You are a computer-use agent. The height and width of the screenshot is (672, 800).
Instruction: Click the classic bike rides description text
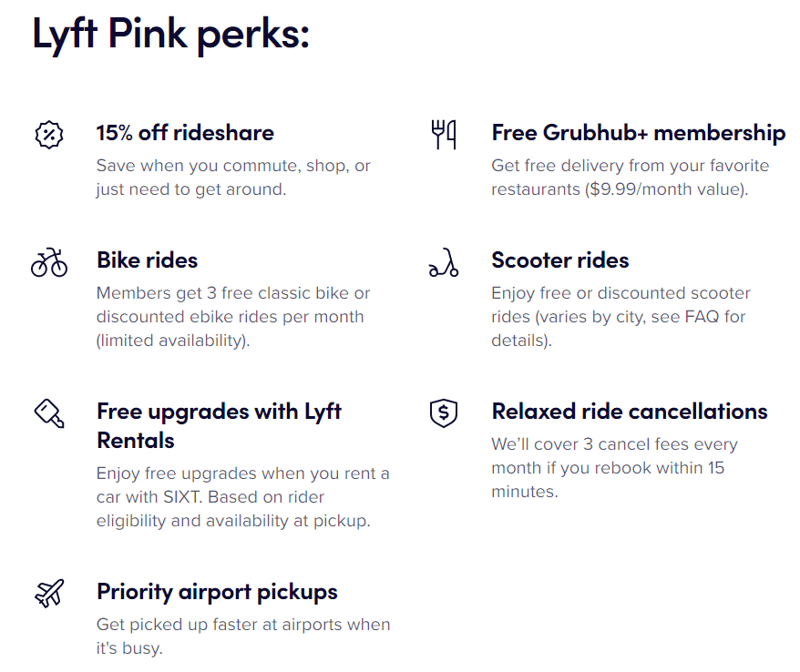click(233, 317)
